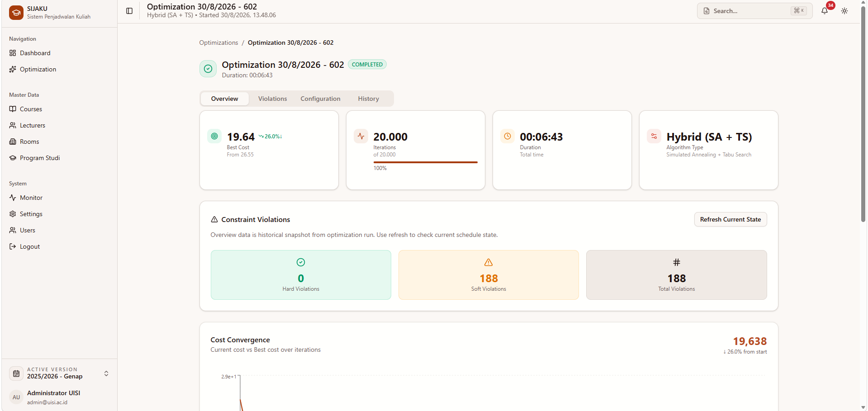The image size is (868, 411).
Task: Click the page vertical scrollbar
Action: tap(863, 113)
